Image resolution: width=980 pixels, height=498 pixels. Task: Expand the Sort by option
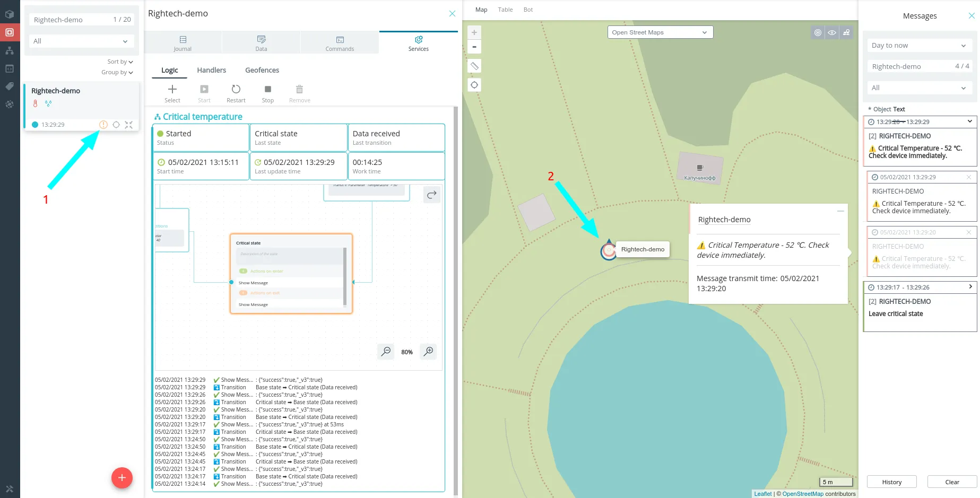tap(120, 62)
